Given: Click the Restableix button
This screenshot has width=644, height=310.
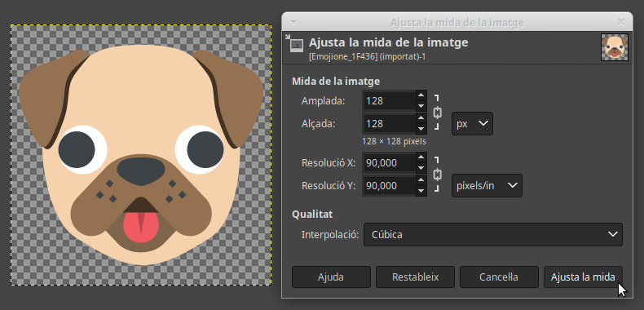Looking at the screenshot, I should tap(415, 277).
